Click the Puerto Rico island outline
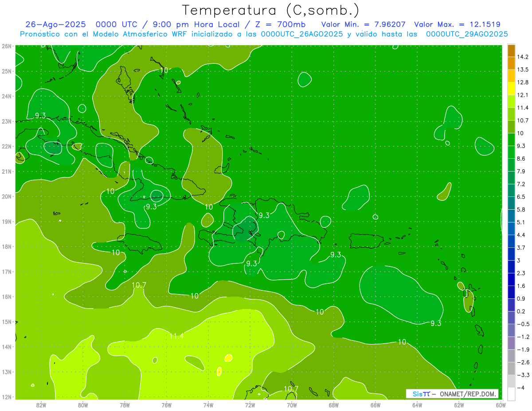Image resolution: width=532 pixels, height=411 pixels. coord(367,240)
